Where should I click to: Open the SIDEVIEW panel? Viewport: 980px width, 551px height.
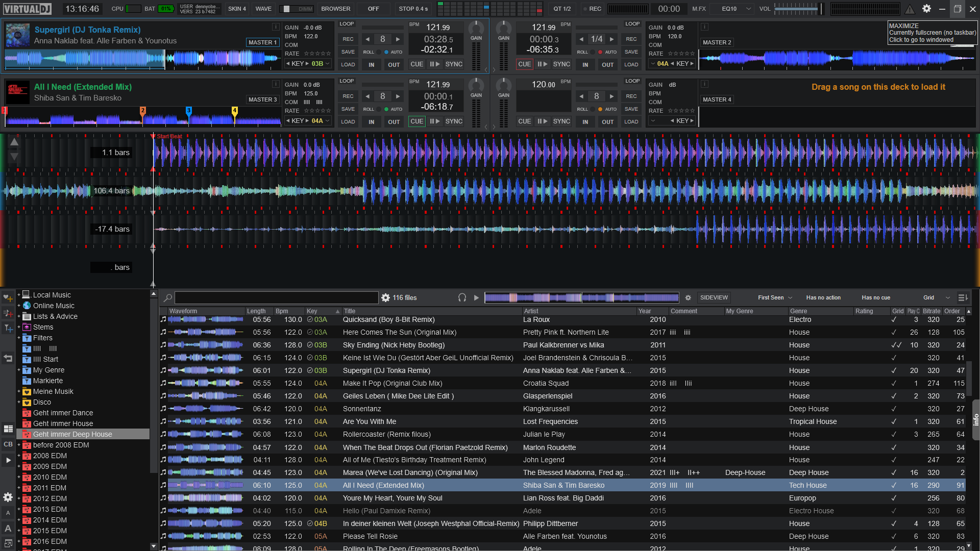tap(714, 297)
